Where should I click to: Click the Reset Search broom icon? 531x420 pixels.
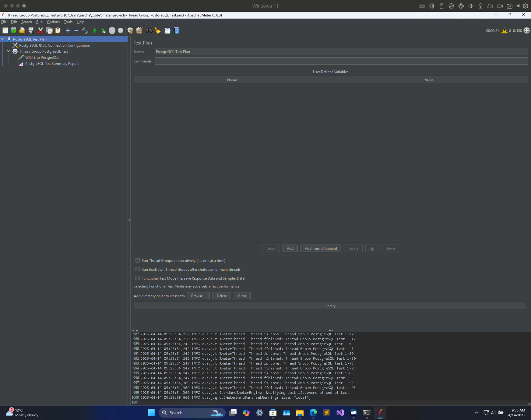pos(157,30)
